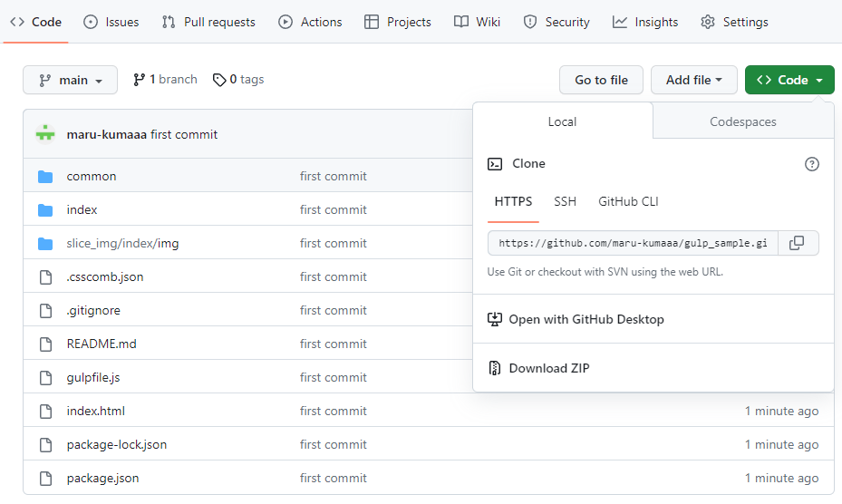The height and width of the screenshot is (504, 842).
Task: Toggle the green Code dropdown button
Action: 789,80
